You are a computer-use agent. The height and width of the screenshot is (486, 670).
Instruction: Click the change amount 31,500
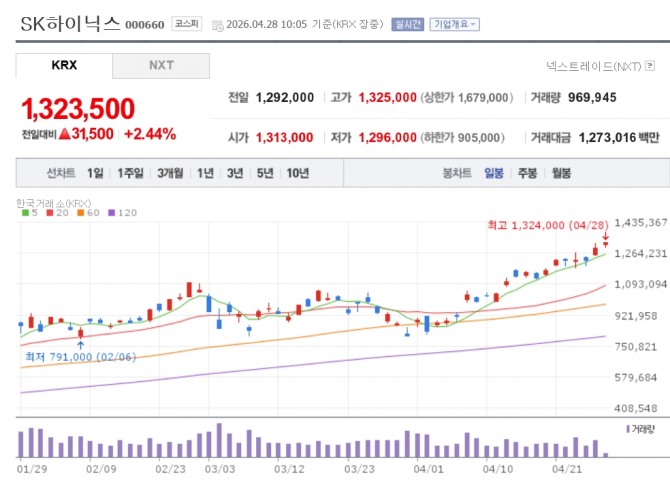[92, 134]
